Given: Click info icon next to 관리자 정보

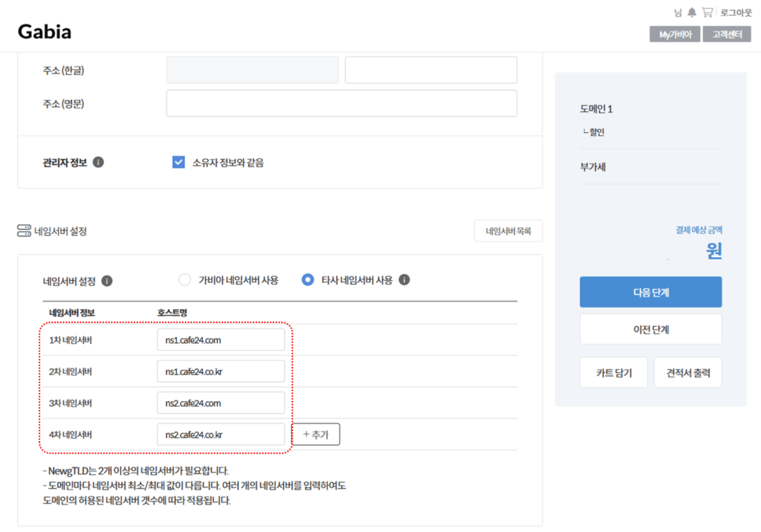Looking at the screenshot, I should 99,162.
